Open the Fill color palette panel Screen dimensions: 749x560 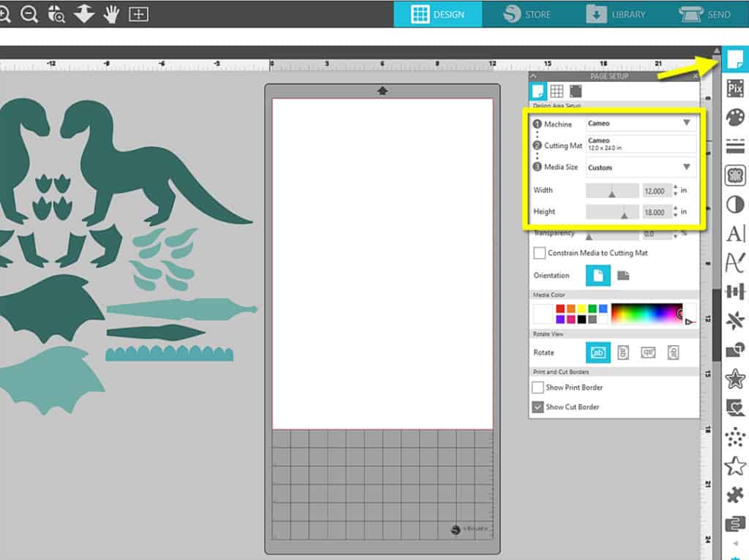[734, 118]
